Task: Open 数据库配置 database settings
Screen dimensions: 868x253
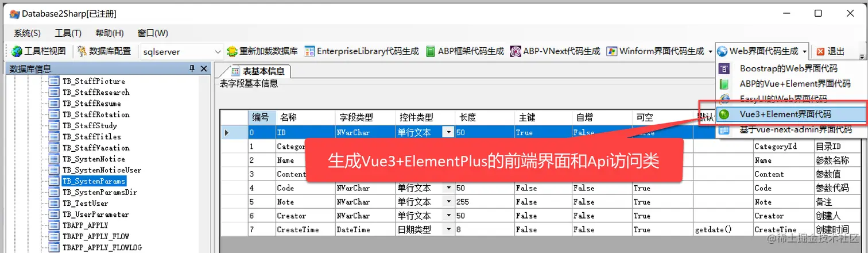Action: click(104, 51)
